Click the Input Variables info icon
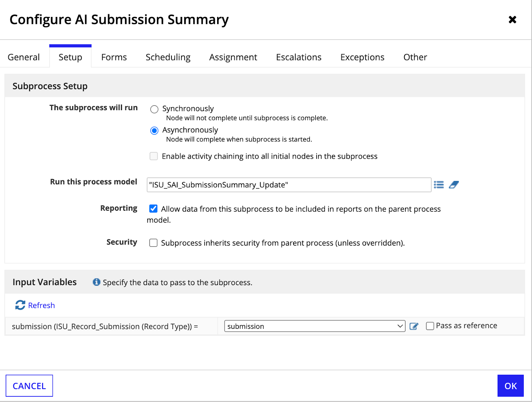532x402 pixels. click(96, 282)
